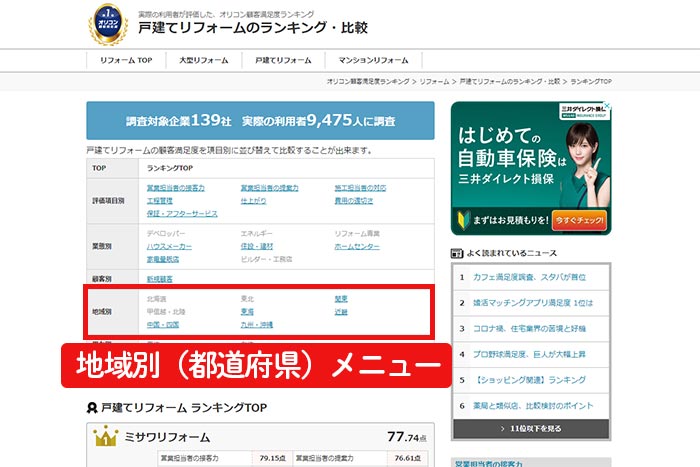700x467 pixels.
Task: Click the 調査対象企業139社 survey banner
Action: pyautogui.click(x=260, y=121)
